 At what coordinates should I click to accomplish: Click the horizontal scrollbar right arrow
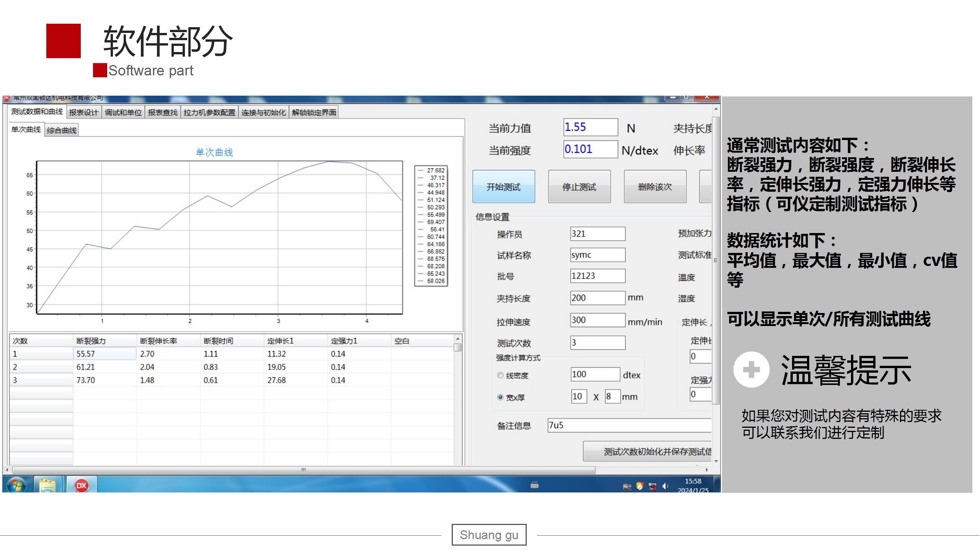point(707,469)
